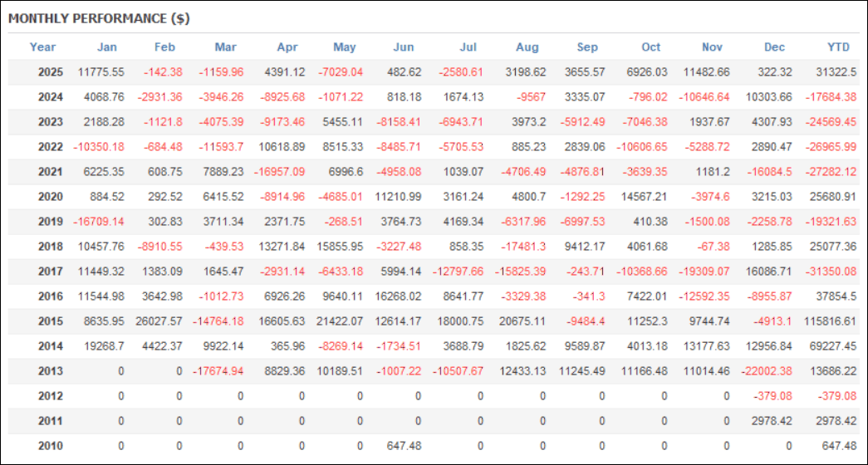Viewport: 868px width, 465px height.
Task: Click the Jun column header
Action: (402, 47)
